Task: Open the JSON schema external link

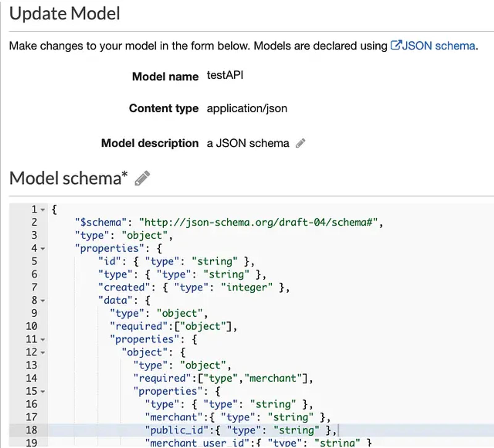Action: 434,46
